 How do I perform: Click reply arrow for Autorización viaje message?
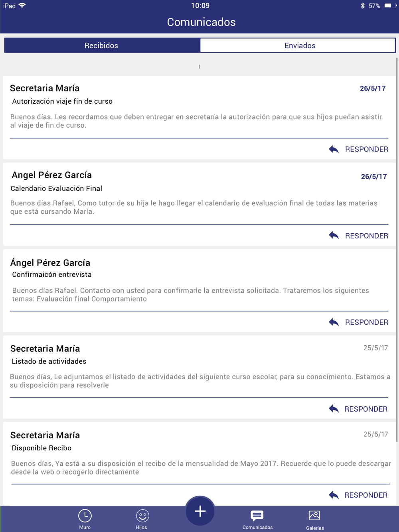[334, 149]
